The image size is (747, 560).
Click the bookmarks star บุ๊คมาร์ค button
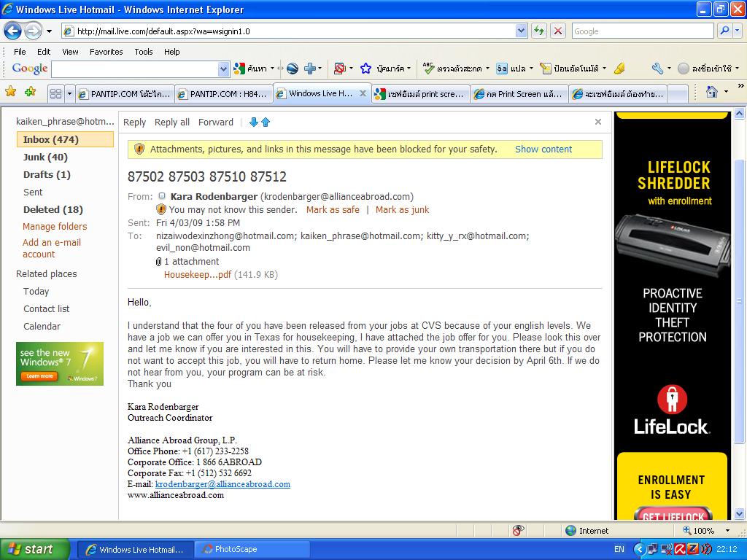coord(385,69)
